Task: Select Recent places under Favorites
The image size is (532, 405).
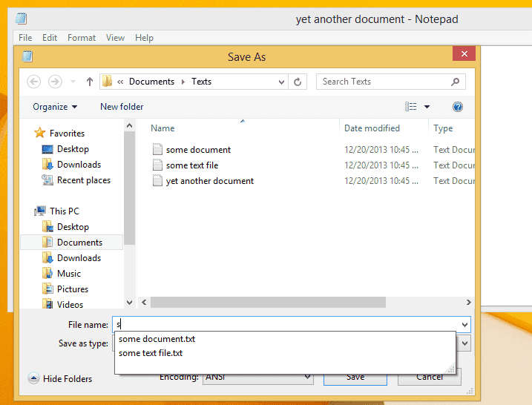Action: (83, 180)
